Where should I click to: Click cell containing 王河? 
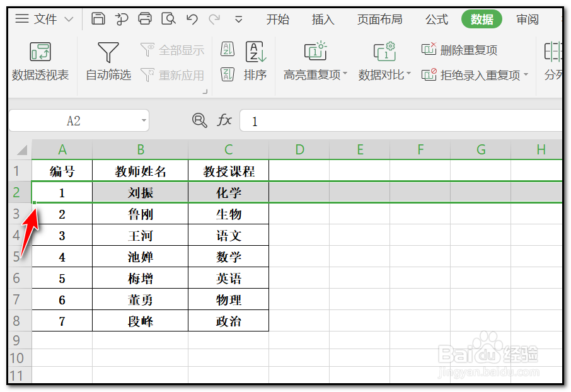tap(140, 235)
